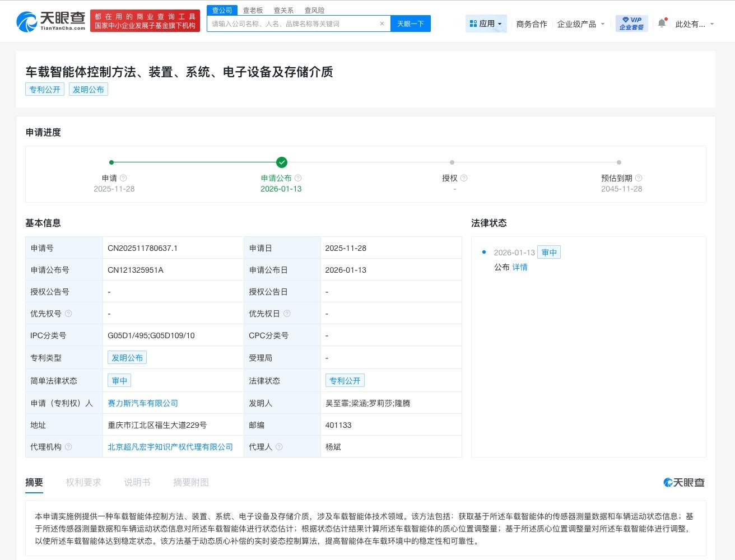Click help icon next to 申请公布 step
The height and width of the screenshot is (560, 735).
(298, 178)
